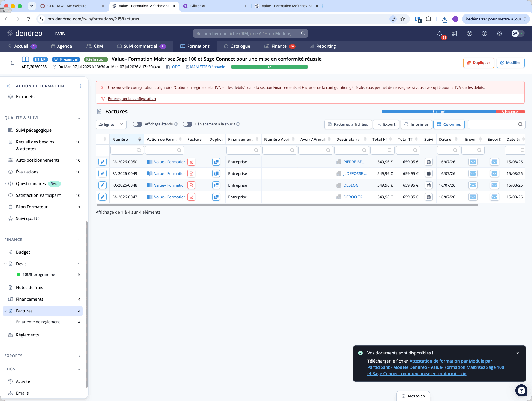Open the Formations menu tab
532x401 pixels.
point(195,46)
